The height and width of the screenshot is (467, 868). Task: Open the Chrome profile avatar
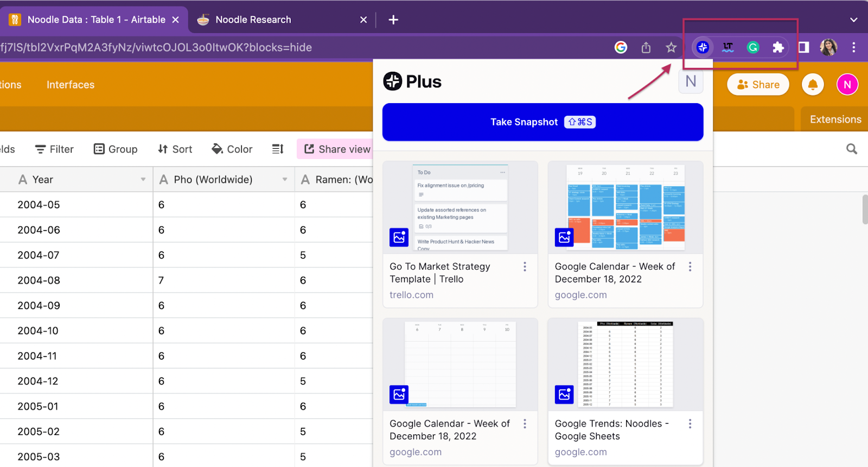[x=828, y=47]
